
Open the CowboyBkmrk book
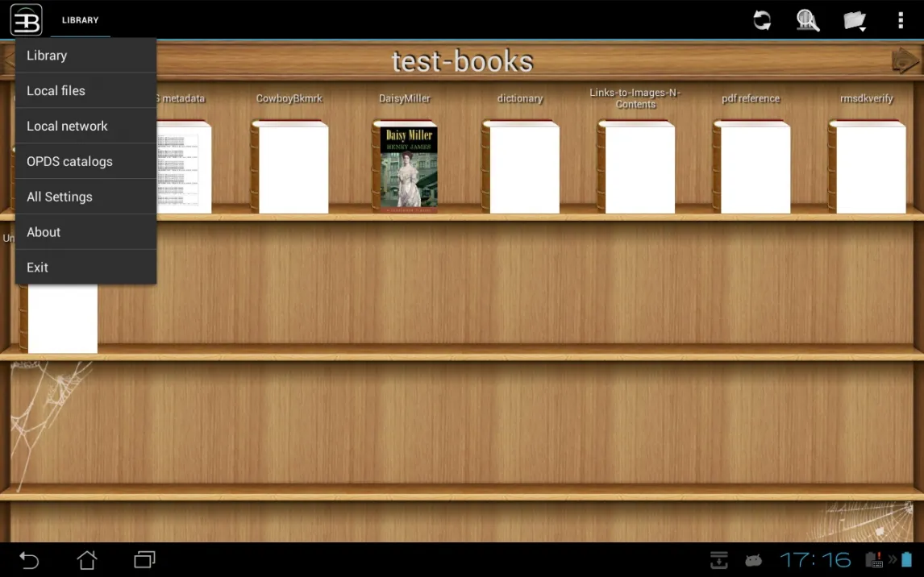point(290,168)
